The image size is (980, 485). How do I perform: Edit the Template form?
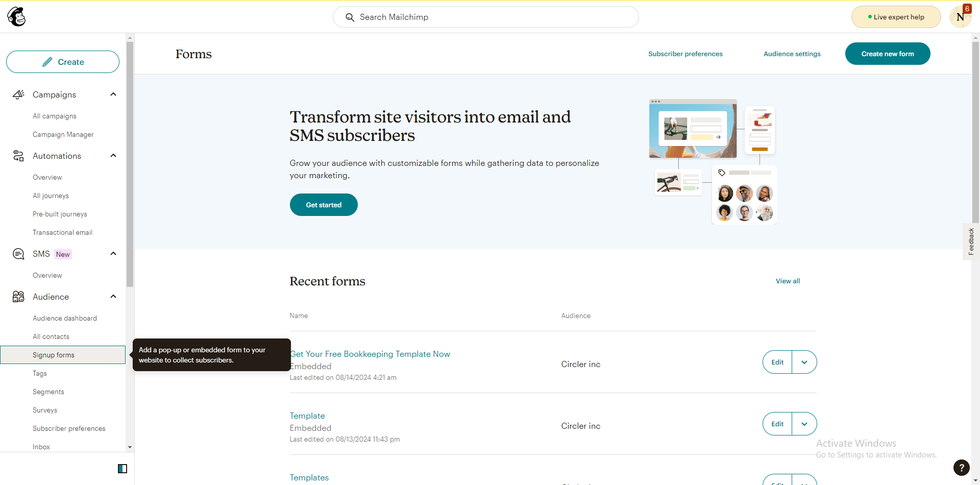coord(777,424)
